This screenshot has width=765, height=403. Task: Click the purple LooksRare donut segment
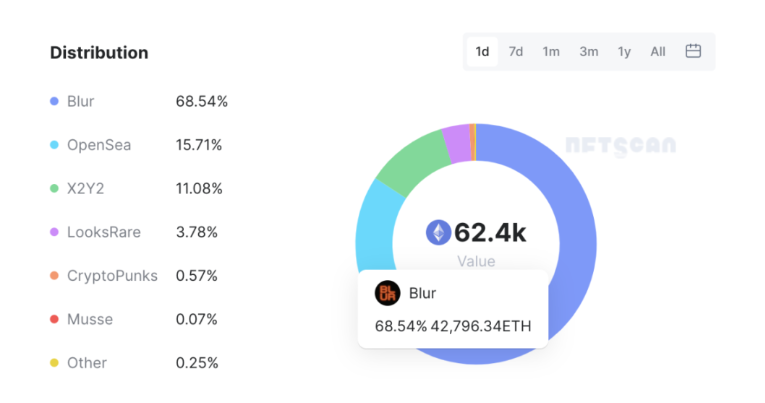coord(458,143)
